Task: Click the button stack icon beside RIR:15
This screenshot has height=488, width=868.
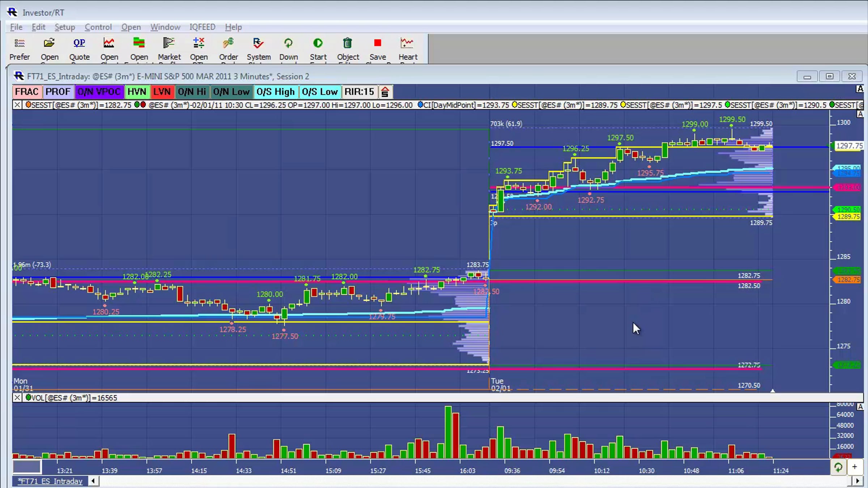Action: click(x=385, y=92)
